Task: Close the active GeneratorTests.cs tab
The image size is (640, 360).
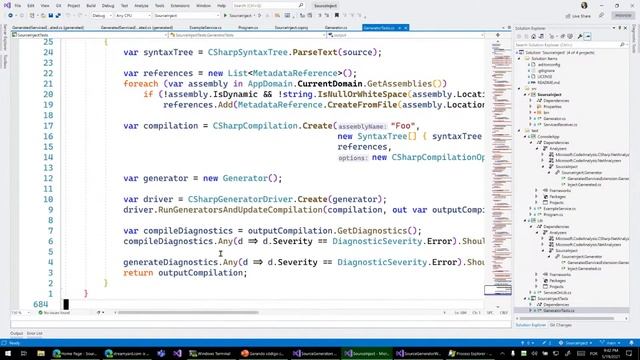Action: click(406, 28)
